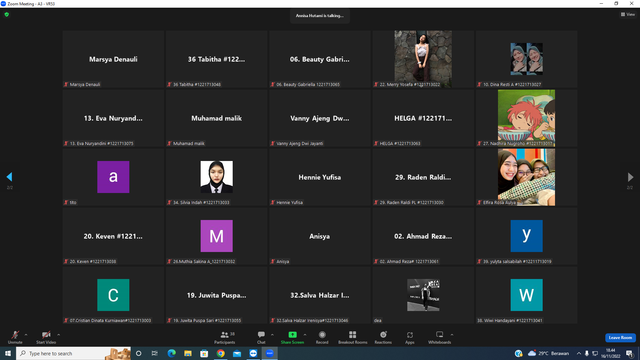Click the green 'C' avatar of Cristian Dinata
The width and height of the screenshot is (640, 360).
click(113, 295)
